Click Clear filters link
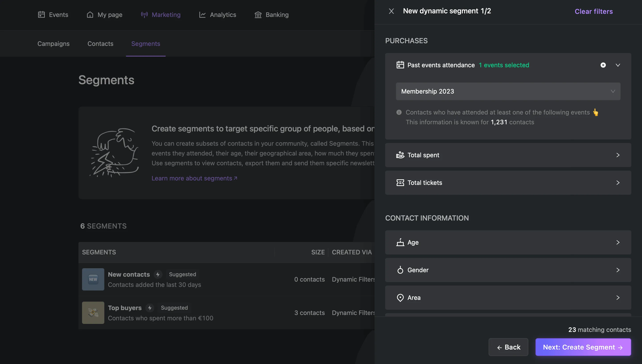The image size is (642, 364). 593,11
